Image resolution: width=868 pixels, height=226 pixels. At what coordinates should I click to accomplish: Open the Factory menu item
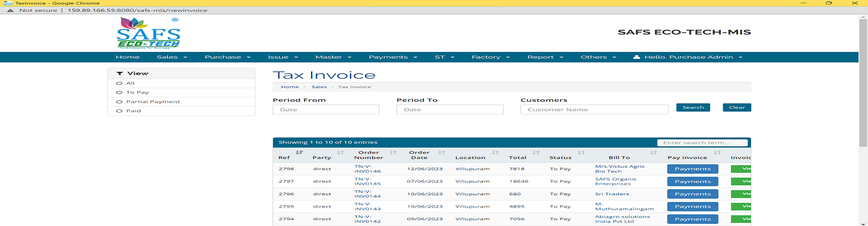(491, 57)
